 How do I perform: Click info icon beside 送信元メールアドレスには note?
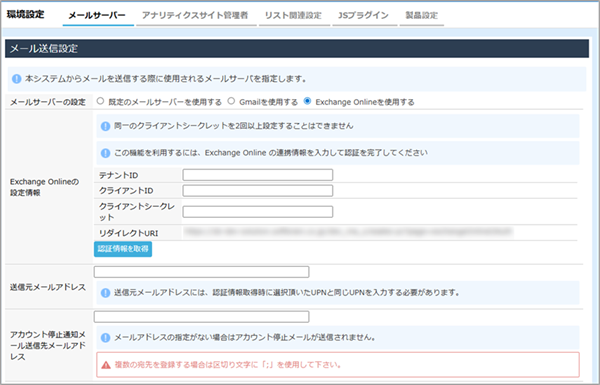click(x=105, y=293)
